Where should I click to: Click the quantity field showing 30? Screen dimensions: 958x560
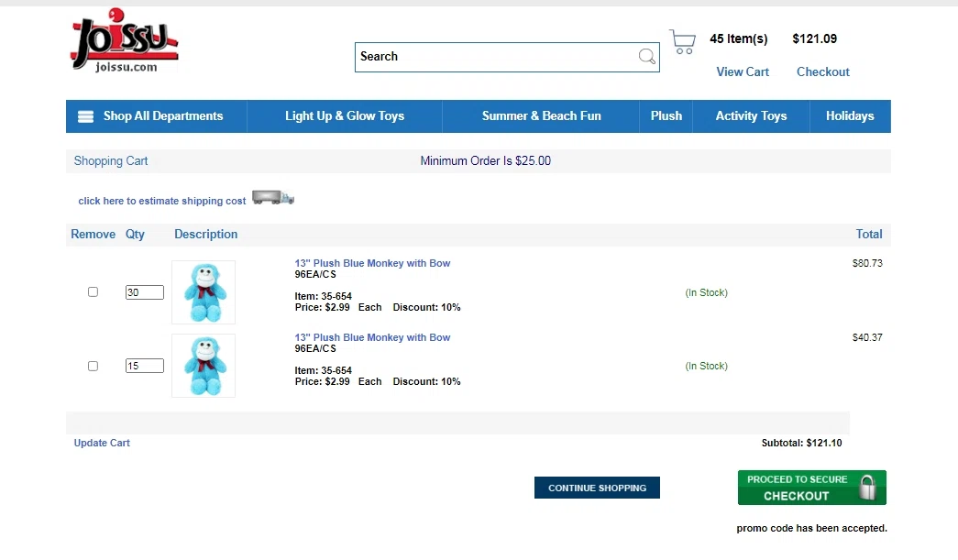tap(145, 292)
